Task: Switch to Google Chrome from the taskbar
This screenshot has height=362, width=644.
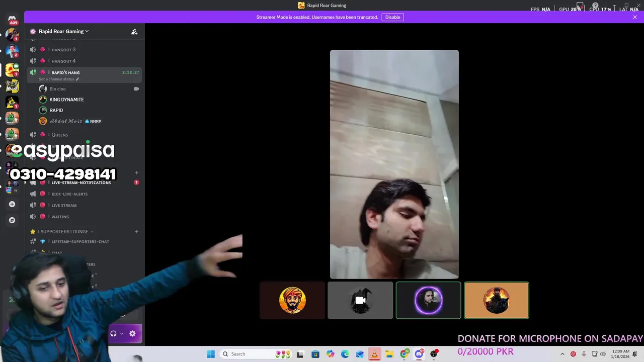Action: (x=404, y=354)
